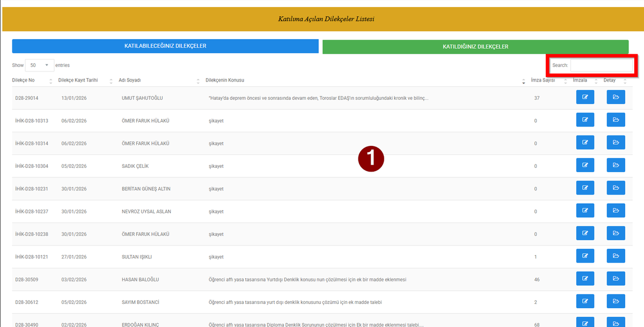
Task: Click İmzala icon for SAYIM BOSTANCİ
Action: pyautogui.click(x=585, y=301)
